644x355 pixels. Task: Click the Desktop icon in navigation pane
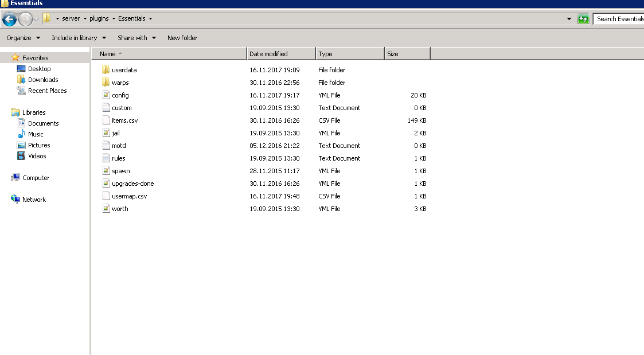[21, 69]
